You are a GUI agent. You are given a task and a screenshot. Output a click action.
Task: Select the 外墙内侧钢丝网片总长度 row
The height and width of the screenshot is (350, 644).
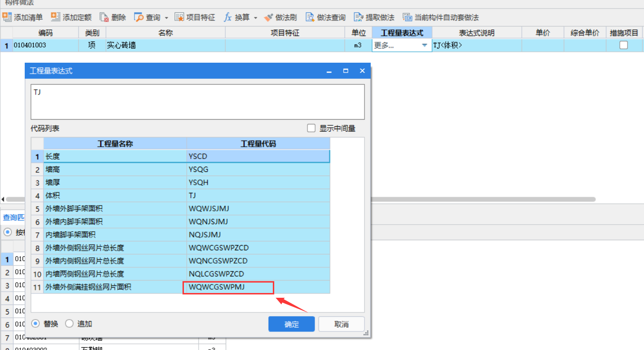[181, 261]
